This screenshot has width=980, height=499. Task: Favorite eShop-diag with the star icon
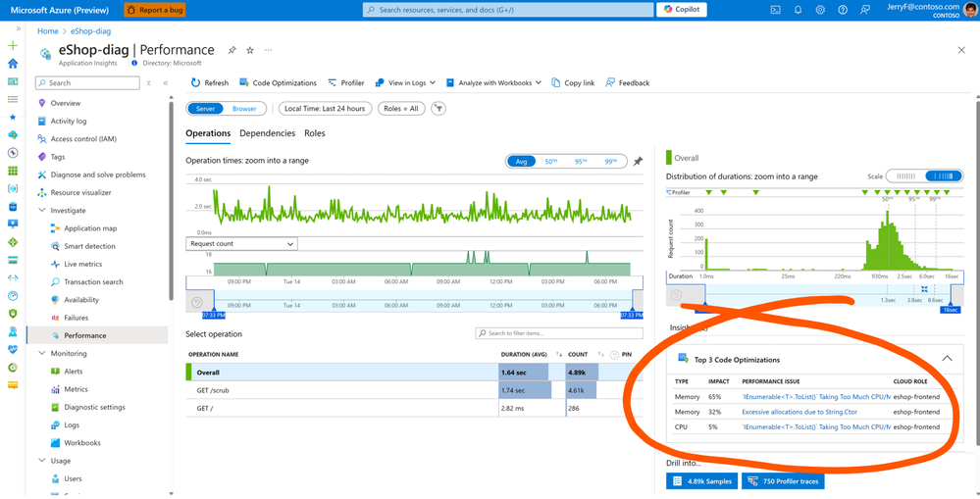click(250, 50)
